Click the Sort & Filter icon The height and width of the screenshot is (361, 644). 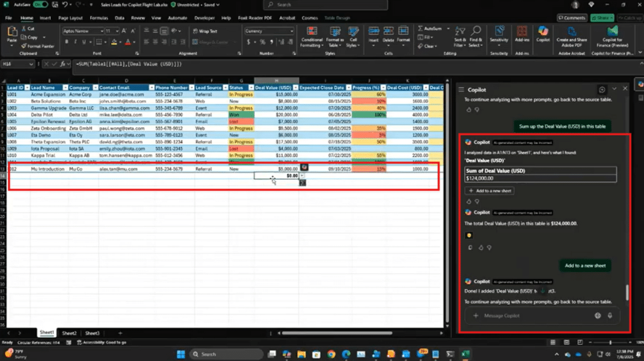point(460,32)
